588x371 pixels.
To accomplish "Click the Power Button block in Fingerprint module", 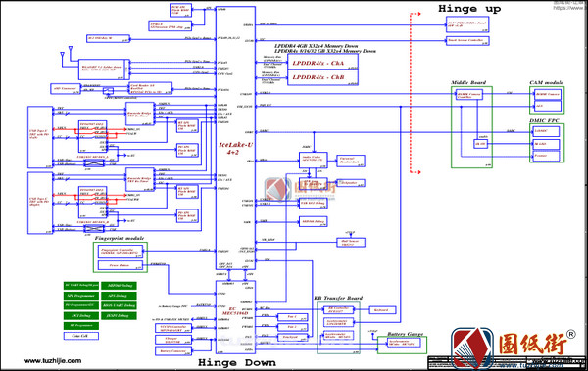I will click(121, 265).
